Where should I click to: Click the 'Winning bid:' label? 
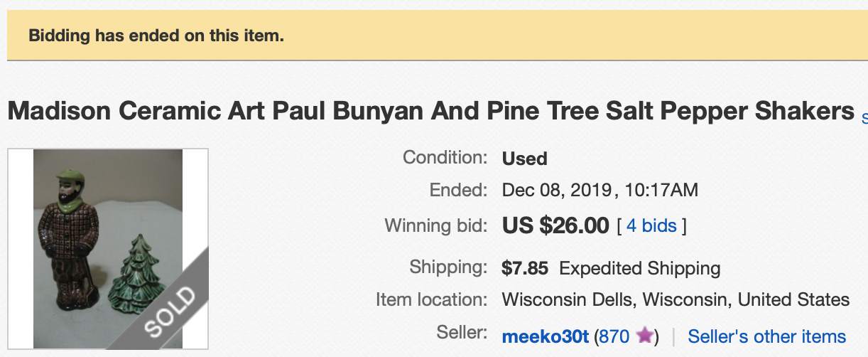click(435, 226)
